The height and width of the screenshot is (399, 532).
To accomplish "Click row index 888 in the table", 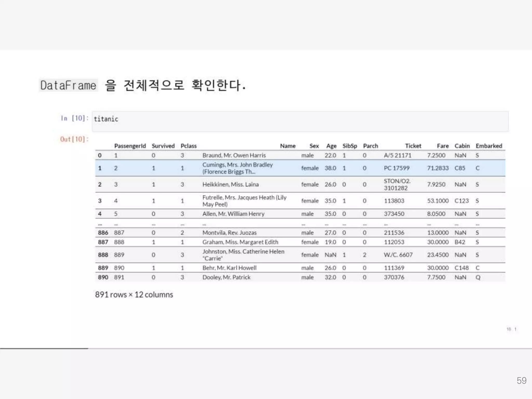I will pos(103,255).
